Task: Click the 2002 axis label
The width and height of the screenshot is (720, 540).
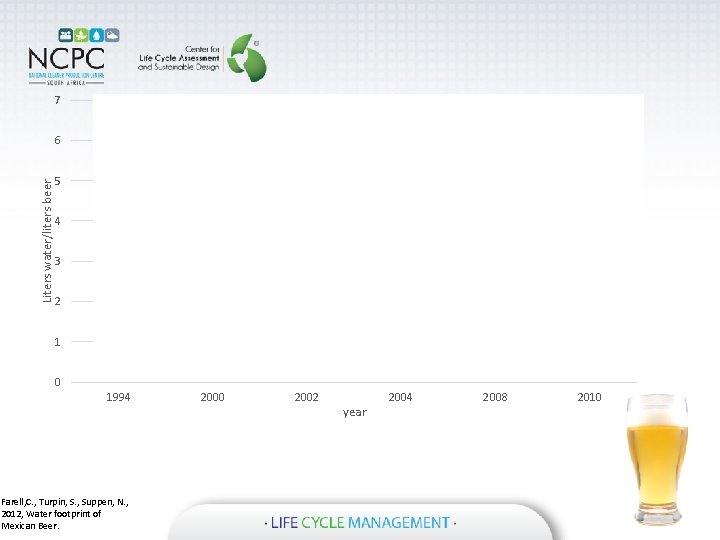Action: 306,397
